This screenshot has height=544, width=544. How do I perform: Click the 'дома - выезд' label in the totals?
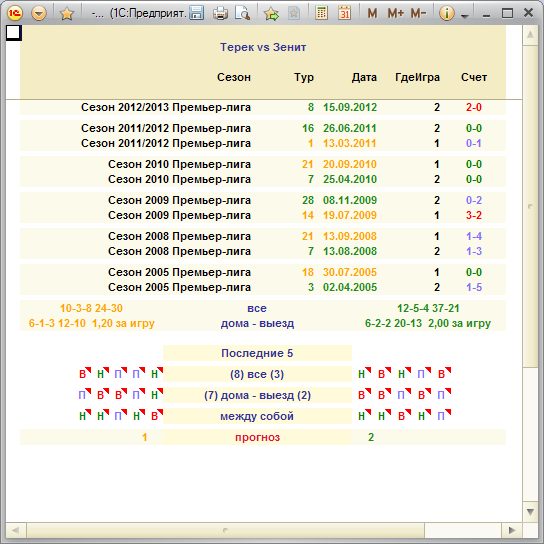point(257,323)
